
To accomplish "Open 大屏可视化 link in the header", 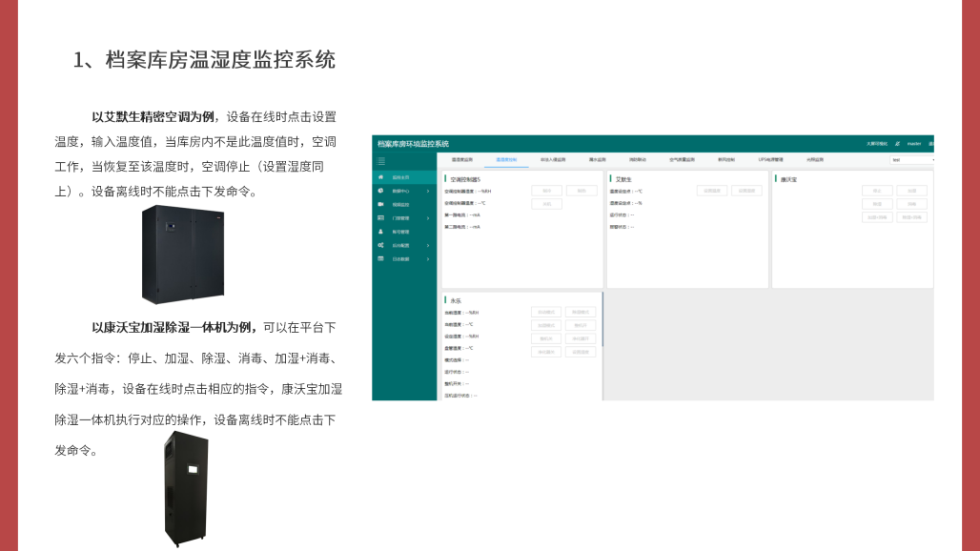I will 875,143.
